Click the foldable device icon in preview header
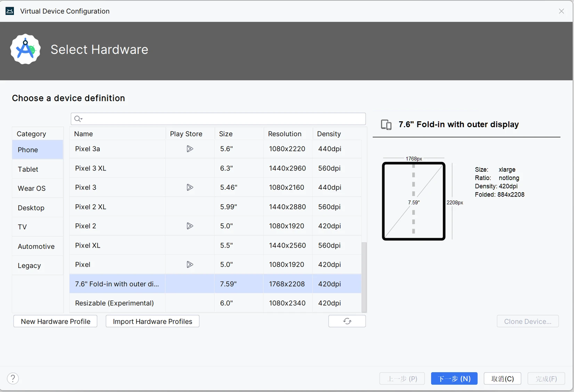 386,125
